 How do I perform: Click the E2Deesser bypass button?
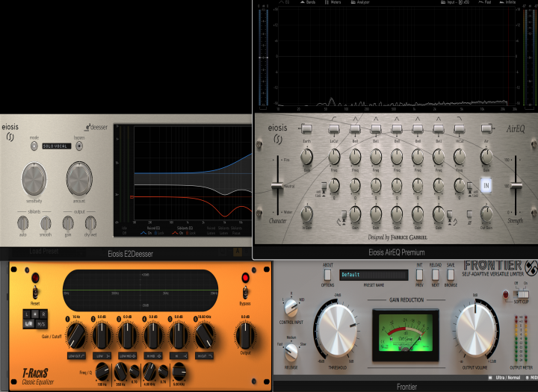(x=79, y=146)
